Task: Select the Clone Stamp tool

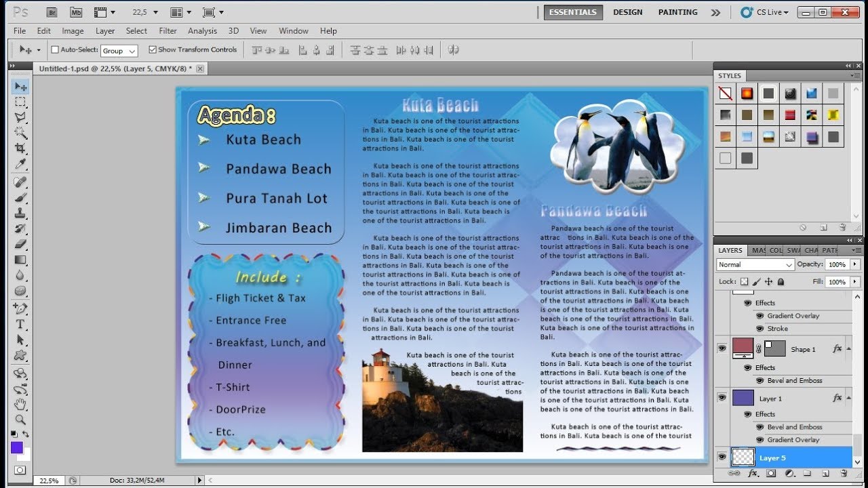Action: tap(20, 213)
